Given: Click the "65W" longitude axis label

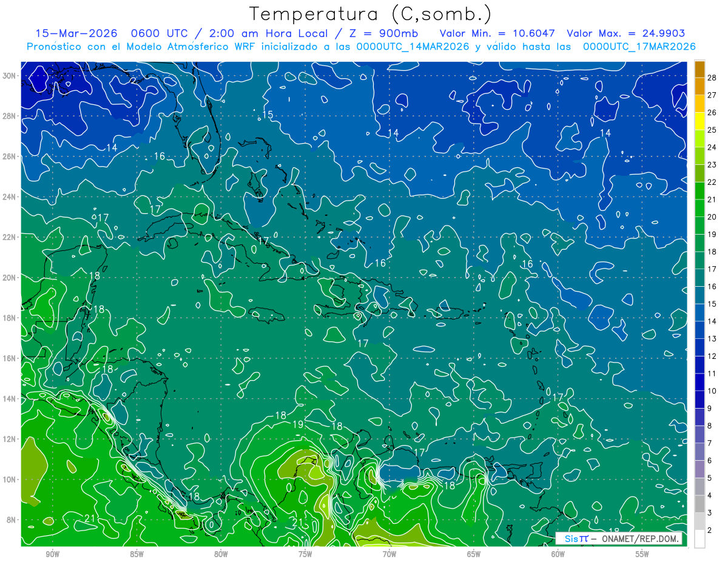Looking at the screenshot, I should pos(474,554).
